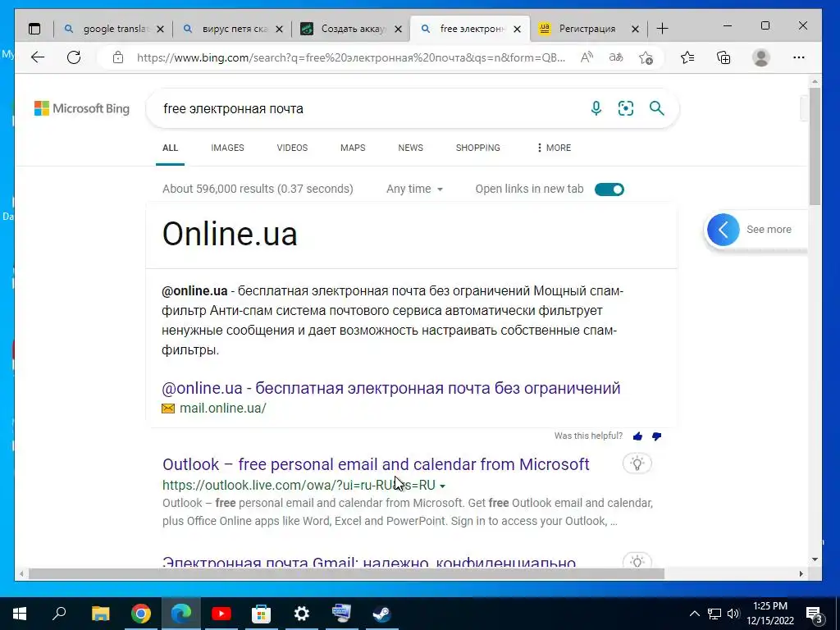Click the lightbulb icon beside Gmail result

pyautogui.click(x=637, y=560)
